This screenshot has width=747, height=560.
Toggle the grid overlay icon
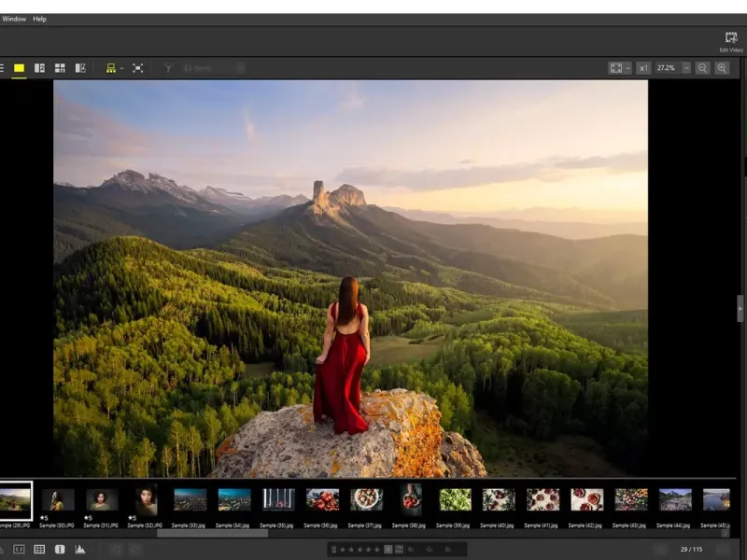coord(39,549)
